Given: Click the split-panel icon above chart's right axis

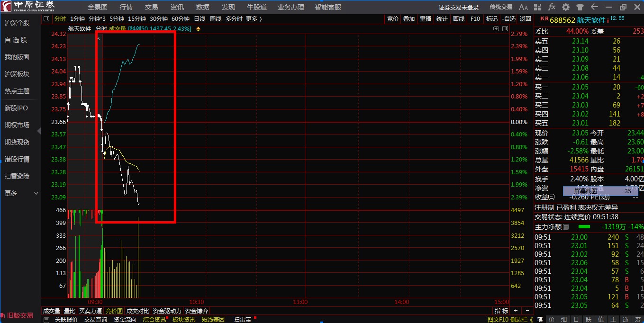Looking at the screenshot, I should click(504, 28).
